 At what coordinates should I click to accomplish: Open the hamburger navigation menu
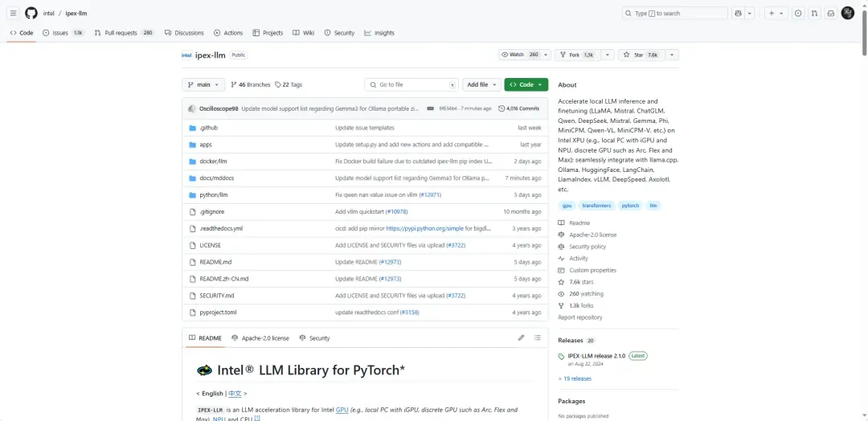tap(14, 13)
